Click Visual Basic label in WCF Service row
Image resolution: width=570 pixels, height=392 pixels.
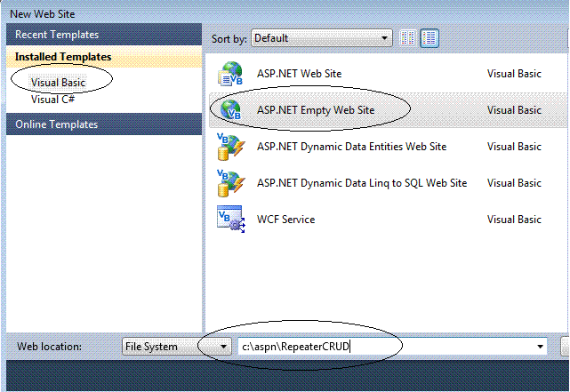tap(514, 220)
